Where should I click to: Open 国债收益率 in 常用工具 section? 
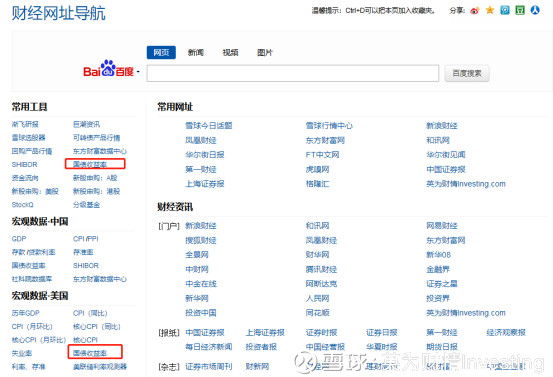pos(90,164)
